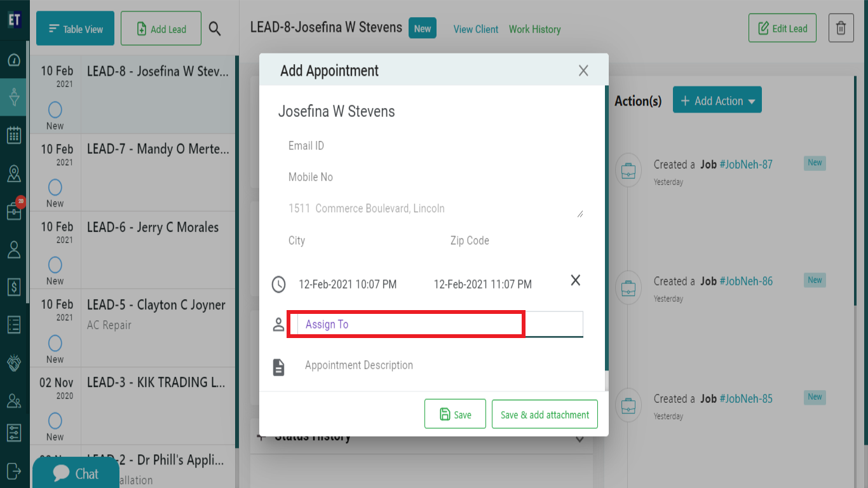Click the trash delete lead icon

point(841,29)
